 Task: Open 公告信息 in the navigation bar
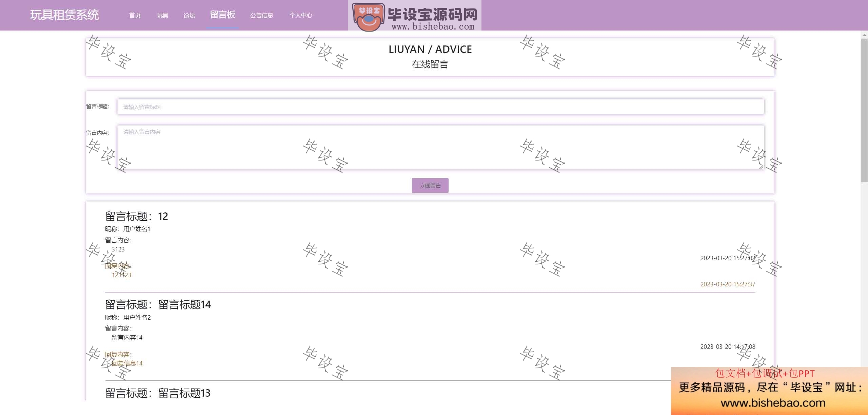pyautogui.click(x=261, y=15)
